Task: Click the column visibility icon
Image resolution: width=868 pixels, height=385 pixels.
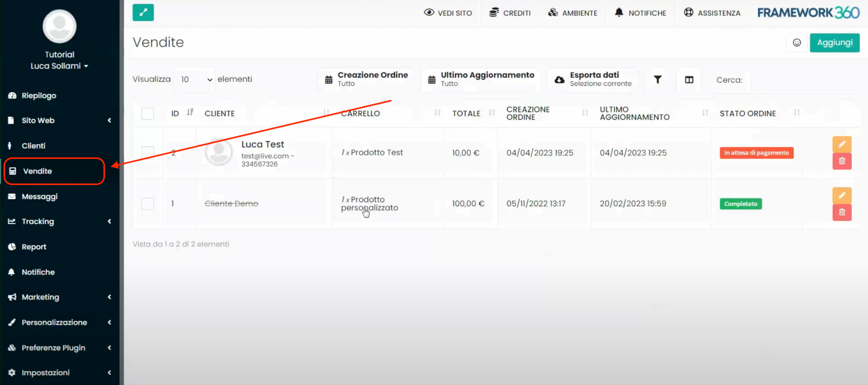Action: (x=689, y=80)
